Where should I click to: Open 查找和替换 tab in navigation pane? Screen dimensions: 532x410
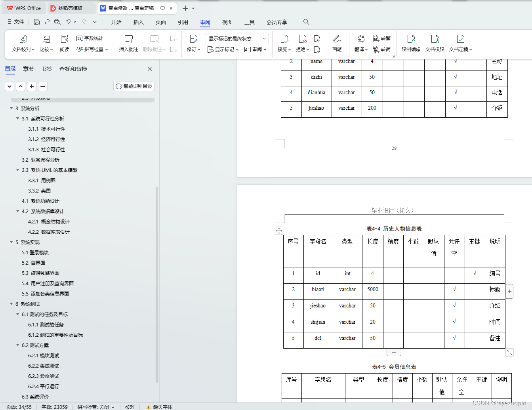click(x=73, y=69)
